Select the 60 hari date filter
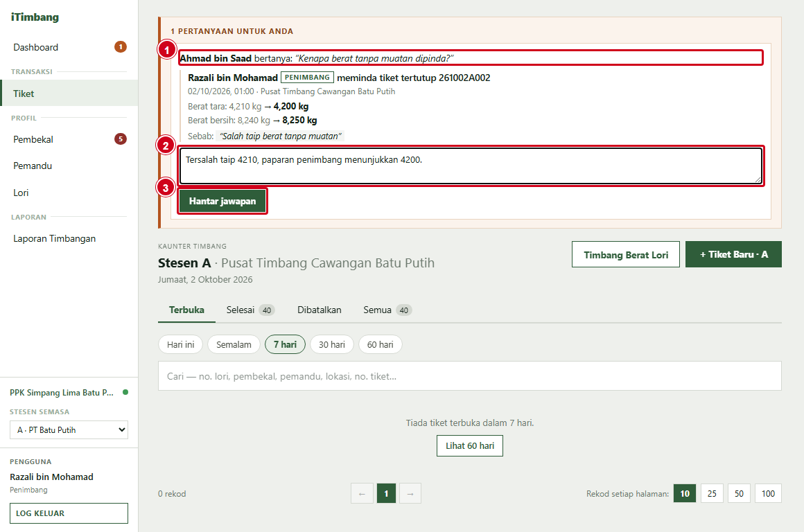Viewport: 804px width, 532px height. [381, 344]
